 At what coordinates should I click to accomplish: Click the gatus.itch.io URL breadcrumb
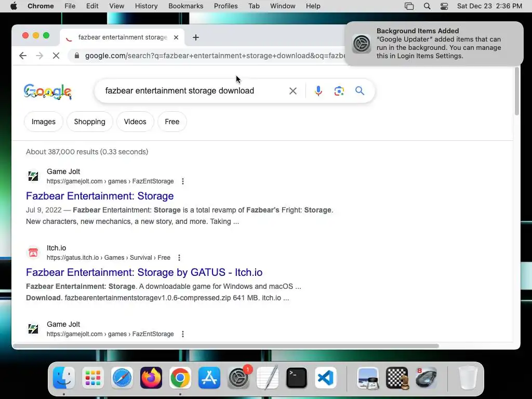pos(109,258)
